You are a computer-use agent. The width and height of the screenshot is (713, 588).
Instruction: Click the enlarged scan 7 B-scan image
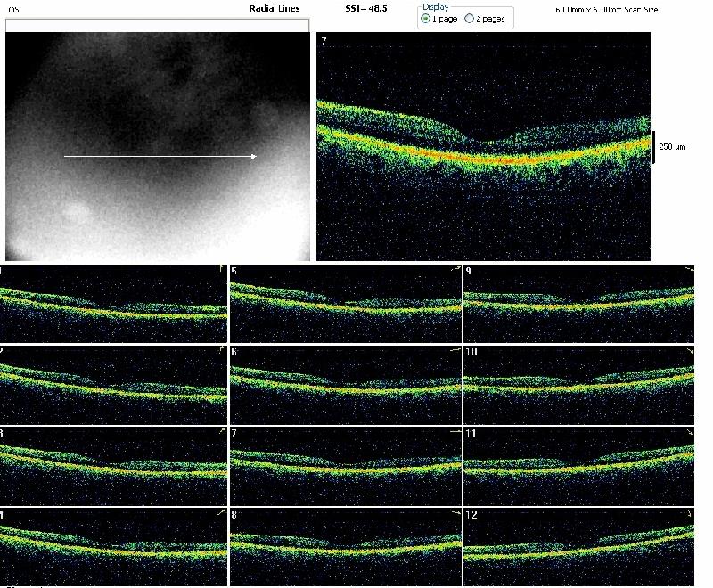(483, 147)
